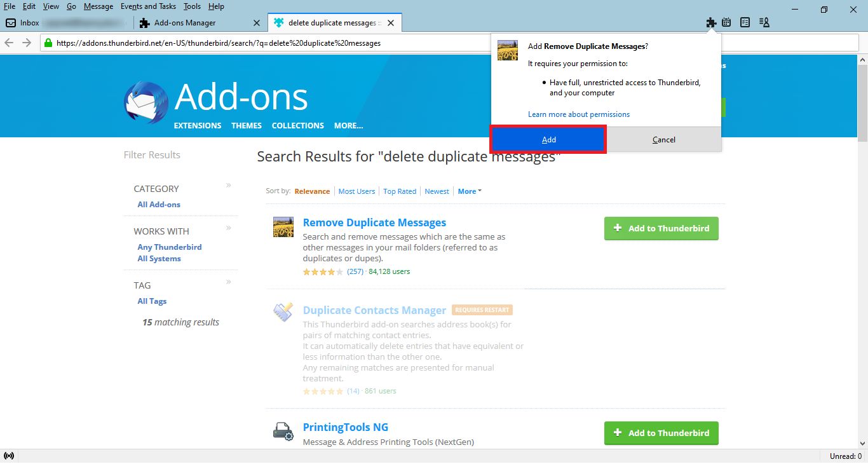The width and height of the screenshot is (868, 464).
Task: Confirm with the blue Add button
Action: click(x=548, y=139)
